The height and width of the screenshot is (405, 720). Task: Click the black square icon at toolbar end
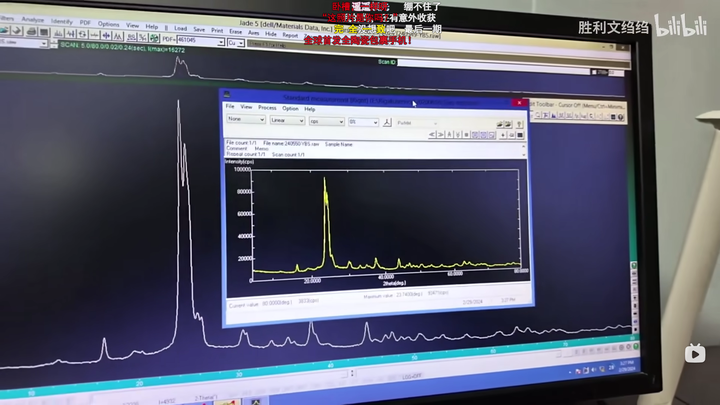[x=520, y=135]
